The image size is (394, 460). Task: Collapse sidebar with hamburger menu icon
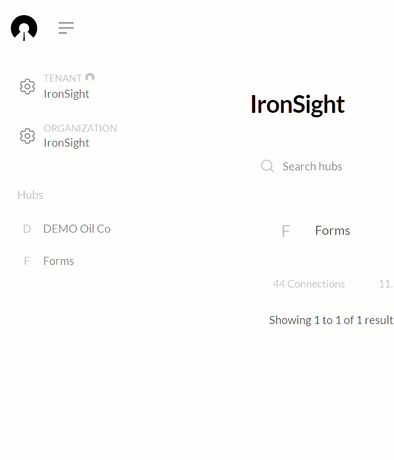(x=66, y=28)
